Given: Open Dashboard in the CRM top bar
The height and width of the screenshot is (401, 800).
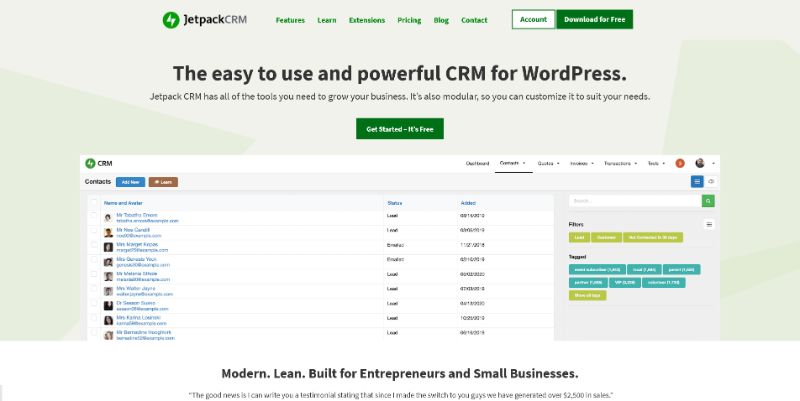Looking at the screenshot, I should coord(477,163).
